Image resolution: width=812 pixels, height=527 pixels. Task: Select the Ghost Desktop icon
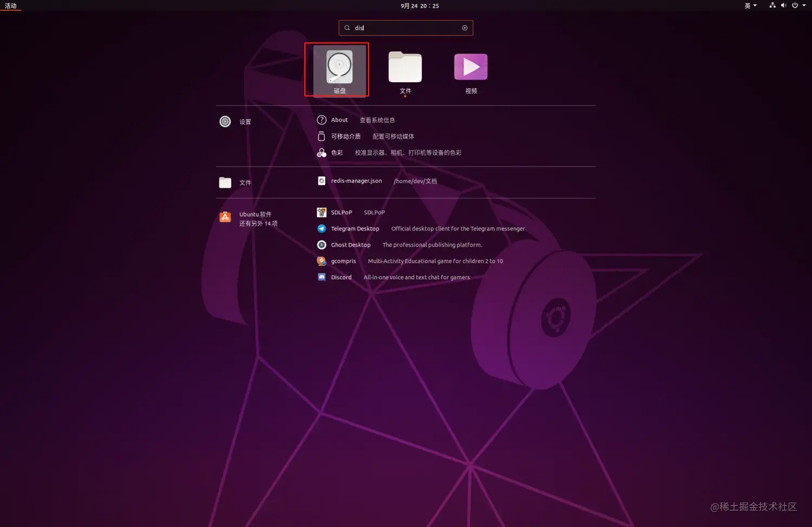(322, 245)
